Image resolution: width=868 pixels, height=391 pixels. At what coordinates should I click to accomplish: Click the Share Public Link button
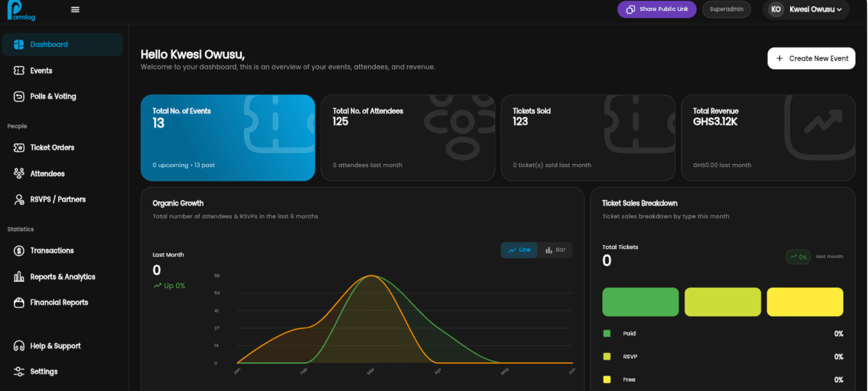pos(657,9)
